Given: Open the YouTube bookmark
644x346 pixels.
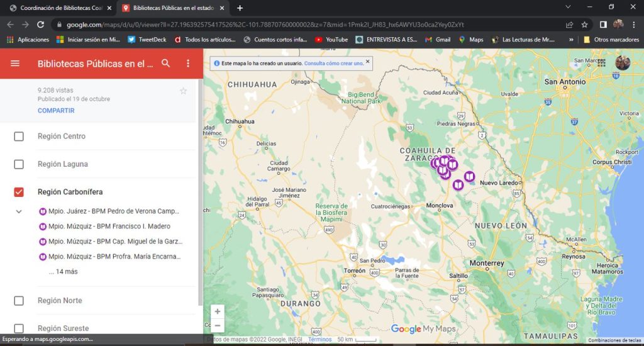Looking at the screenshot, I should (331, 40).
